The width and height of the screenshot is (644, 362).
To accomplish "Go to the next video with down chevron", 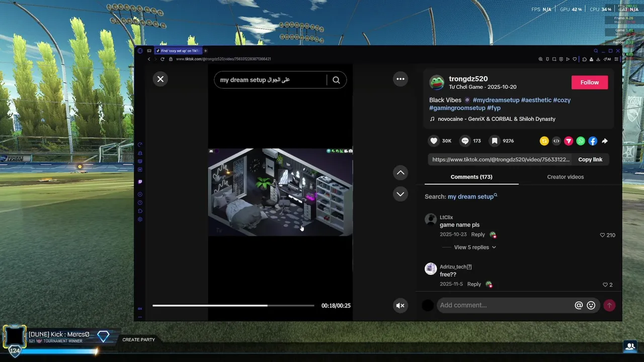I will click(400, 194).
